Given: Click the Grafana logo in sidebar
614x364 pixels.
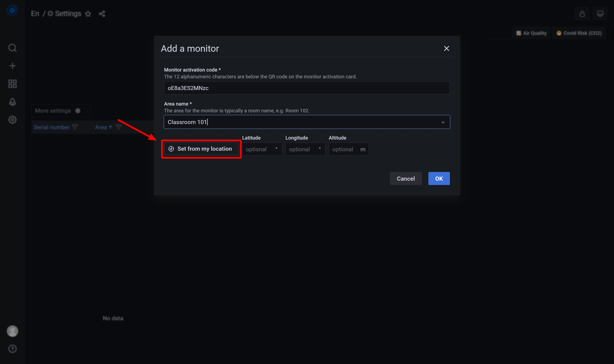Looking at the screenshot, I should coord(12,11).
